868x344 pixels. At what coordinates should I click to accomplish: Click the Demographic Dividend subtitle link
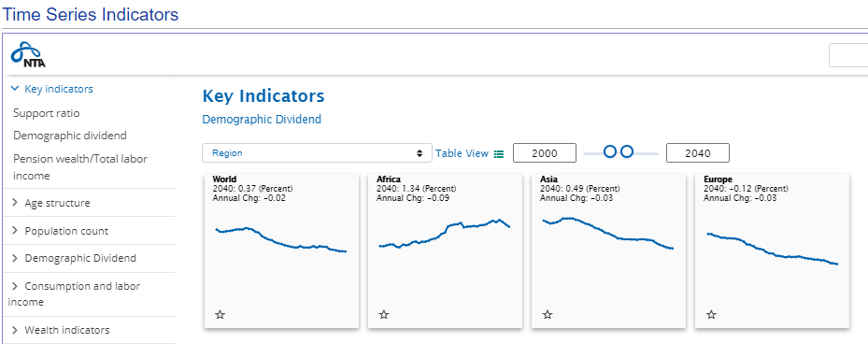[x=262, y=119]
